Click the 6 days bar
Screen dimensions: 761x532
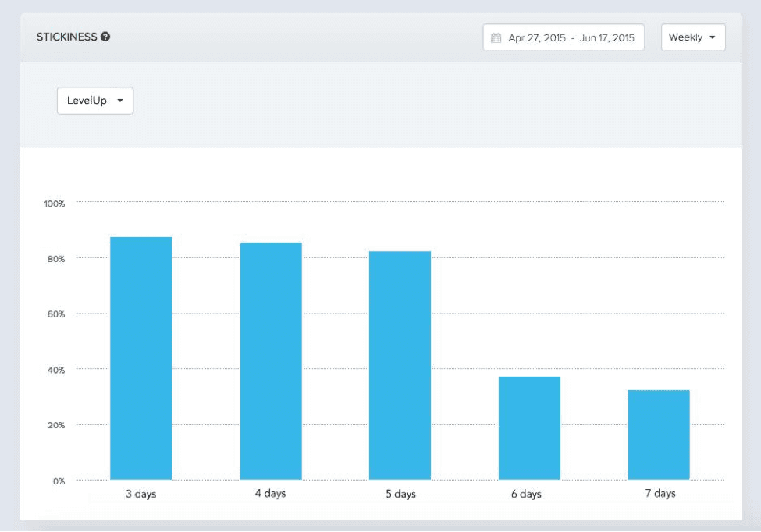[x=529, y=427]
